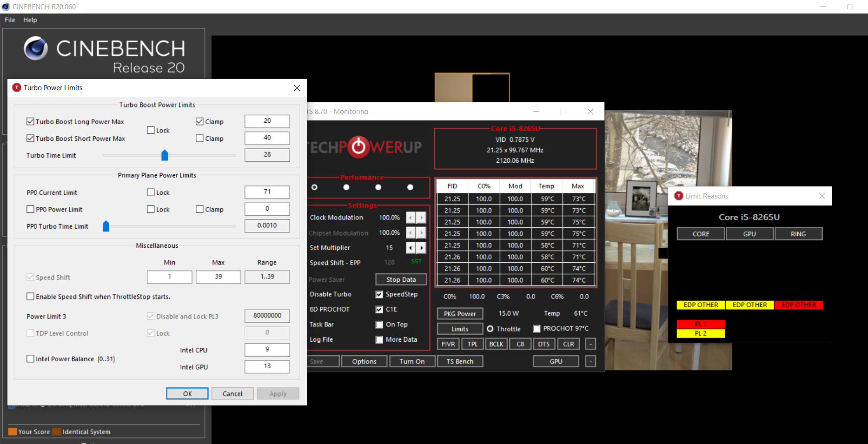This screenshot has width=868, height=444.
Task: Select the second Performance profile radio button
Action: click(x=346, y=187)
